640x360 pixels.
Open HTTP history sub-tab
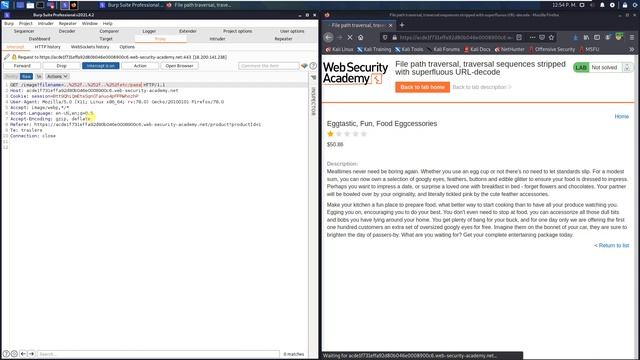point(47,47)
